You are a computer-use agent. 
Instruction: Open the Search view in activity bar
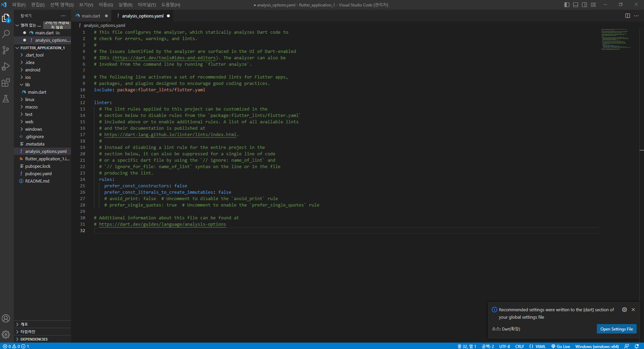click(6, 34)
